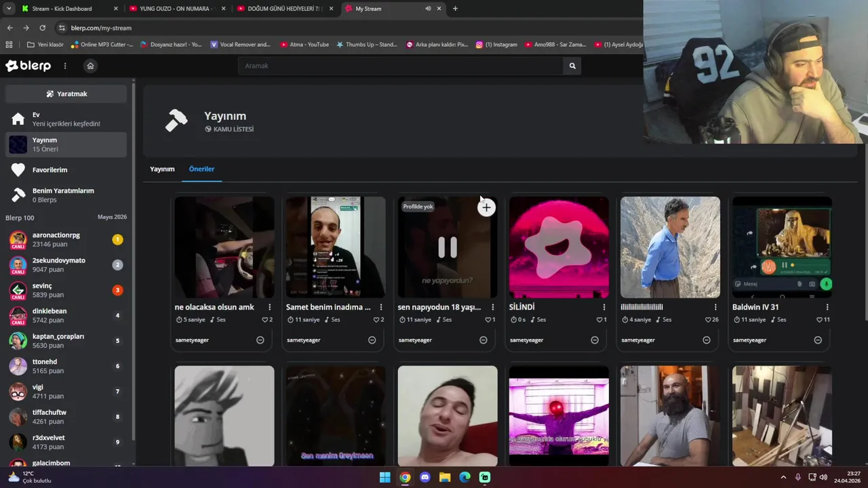This screenshot has height=488, width=868.
Task: Mute the My Stream tab audio icon
Action: (x=428, y=9)
